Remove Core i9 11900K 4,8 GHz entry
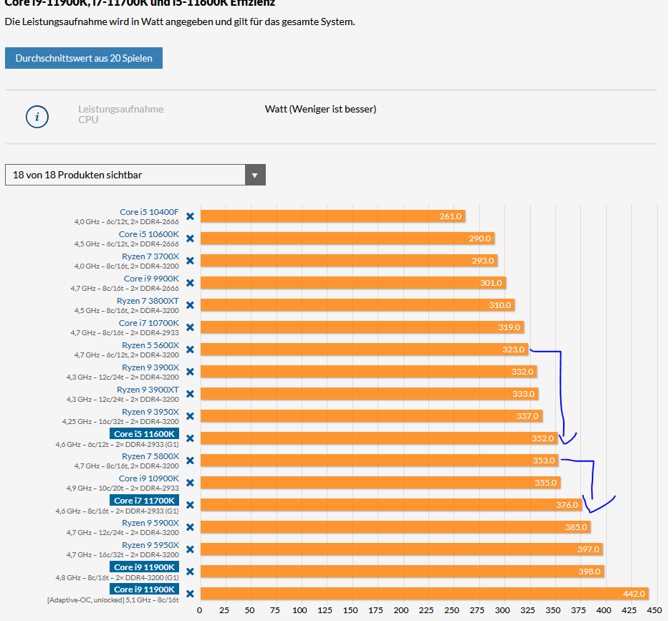The height and width of the screenshot is (621, 672). 190,572
